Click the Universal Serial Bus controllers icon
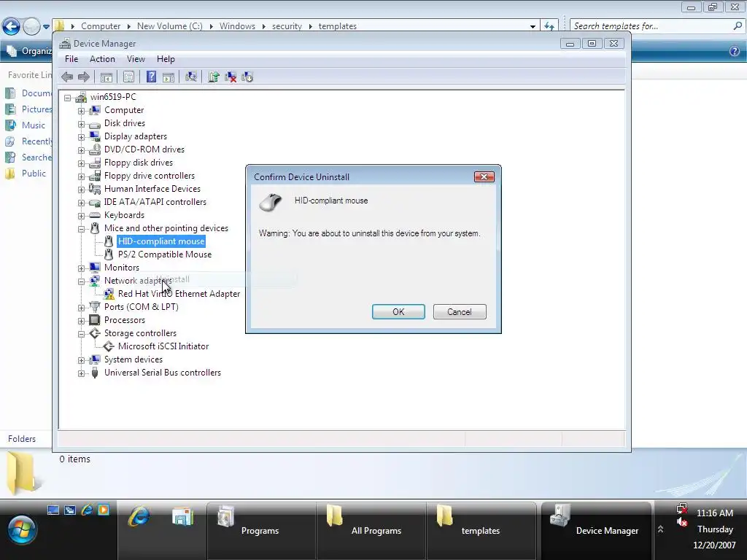The width and height of the screenshot is (747, 560). (x=95, y=373)
